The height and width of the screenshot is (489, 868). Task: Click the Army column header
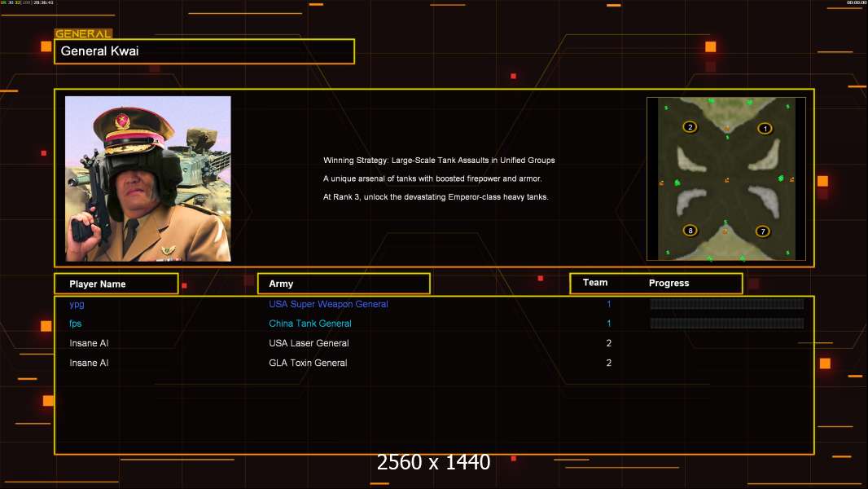(x=344, y=284)
